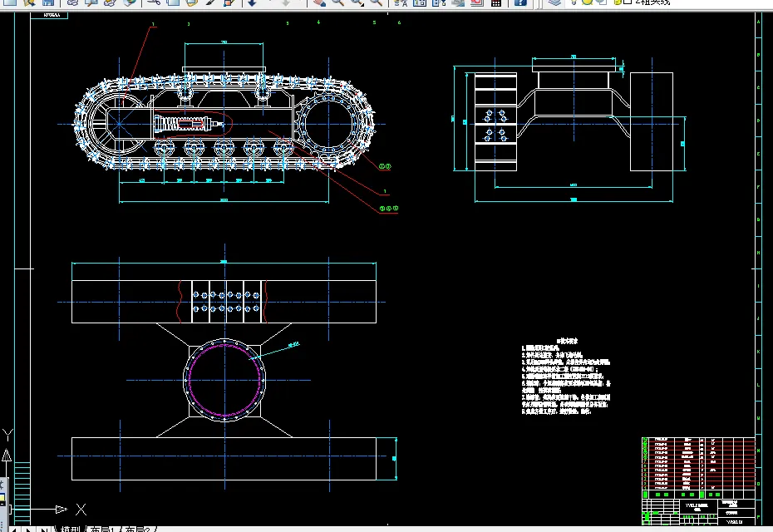This screenshot has width=773, height=532.
Task: Click the Paste clipboard icon
Action: [191, 2]
